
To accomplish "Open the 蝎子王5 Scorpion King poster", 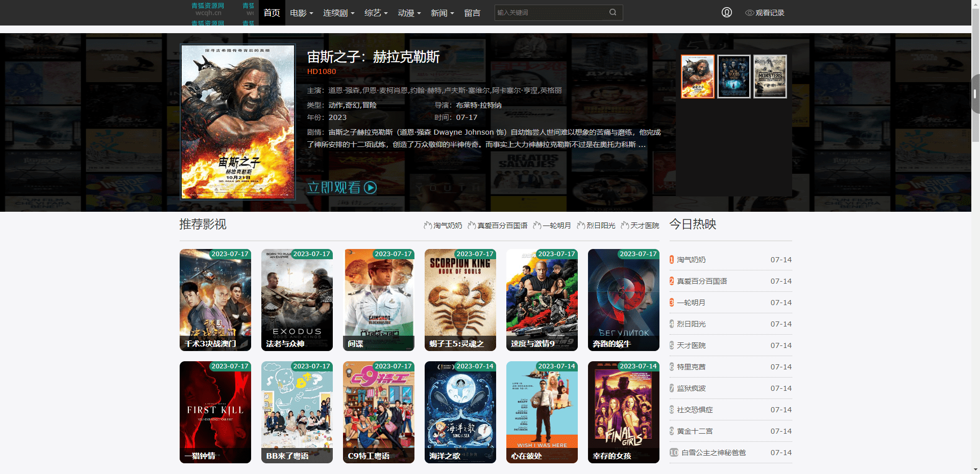I will [x=460, y=300].
